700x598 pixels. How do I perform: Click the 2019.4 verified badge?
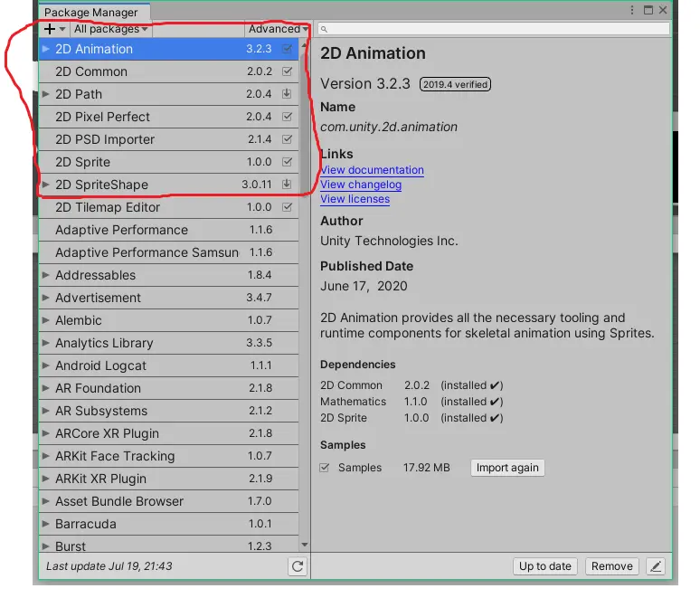pyautogui.click(x=455, y=84)
